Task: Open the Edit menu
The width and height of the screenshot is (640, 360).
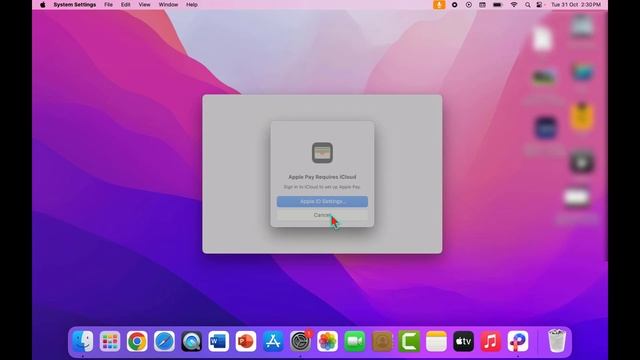Action: tap(125, 5)
